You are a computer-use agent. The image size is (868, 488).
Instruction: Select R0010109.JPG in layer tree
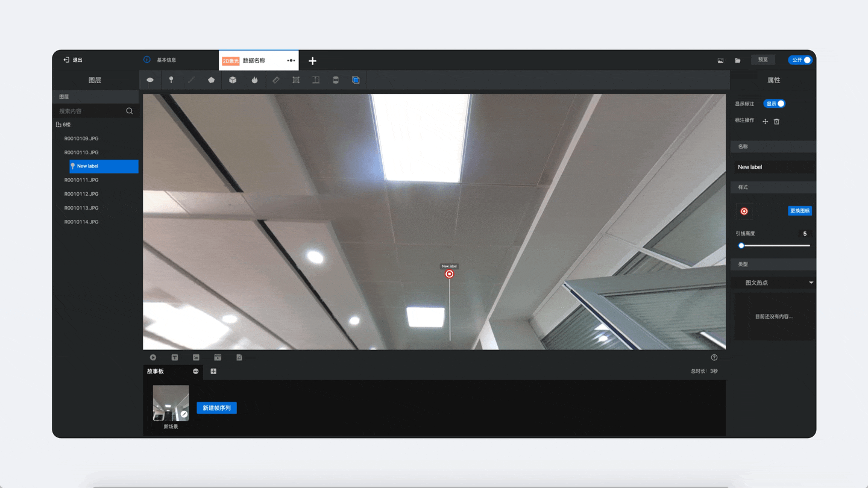(81, 139)
